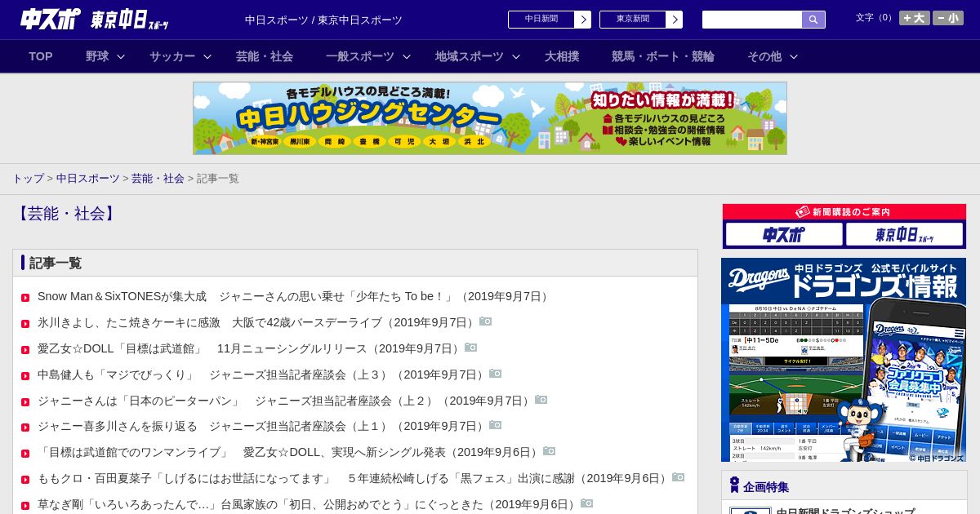This screenshot has height=514, width=980.
Task: Click the 【芸能・社会】 page title
Action: click(65, 214)
